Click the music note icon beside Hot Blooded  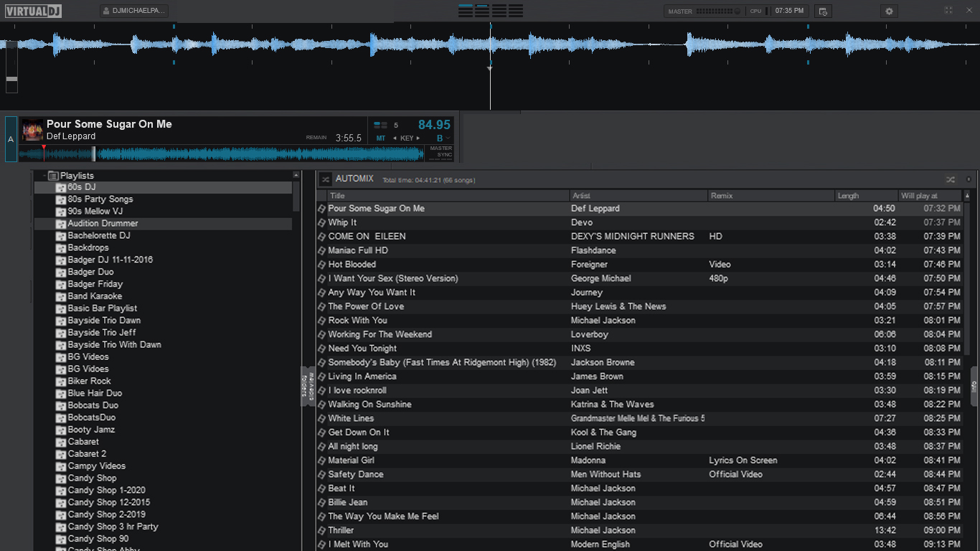pyautogui.click(x=322, y=265)
